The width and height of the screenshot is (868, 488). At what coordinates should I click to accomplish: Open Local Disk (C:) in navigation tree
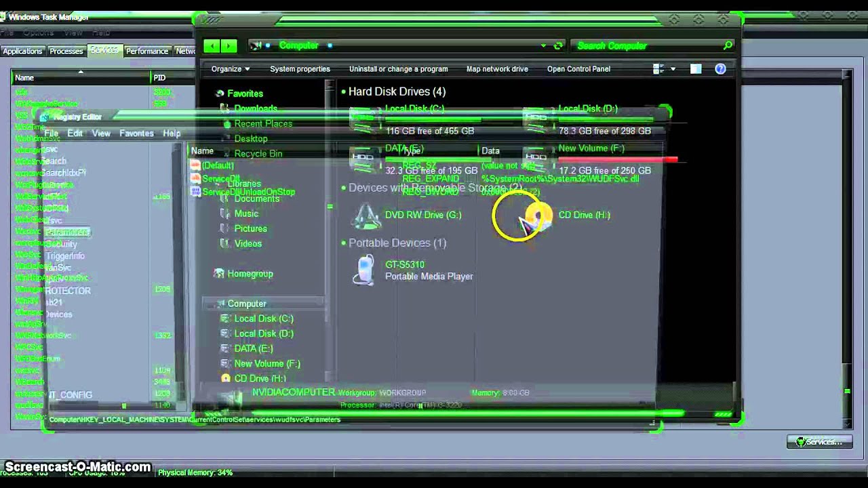point(264,319)
